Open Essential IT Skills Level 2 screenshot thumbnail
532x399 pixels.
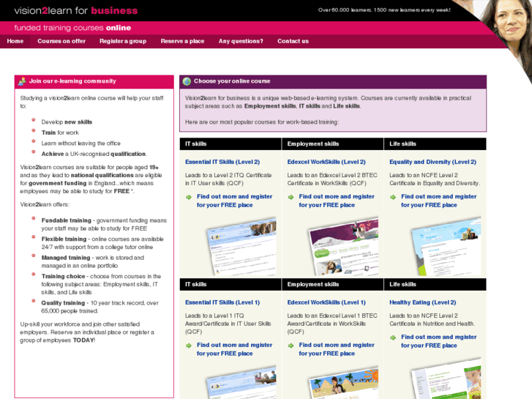(x=241, y=246)
